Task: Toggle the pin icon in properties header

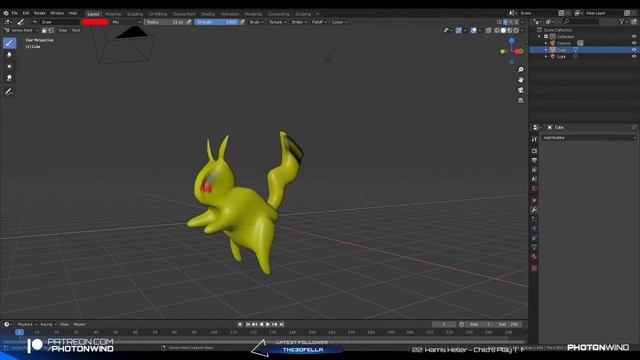Action: (x=634, y=127)
